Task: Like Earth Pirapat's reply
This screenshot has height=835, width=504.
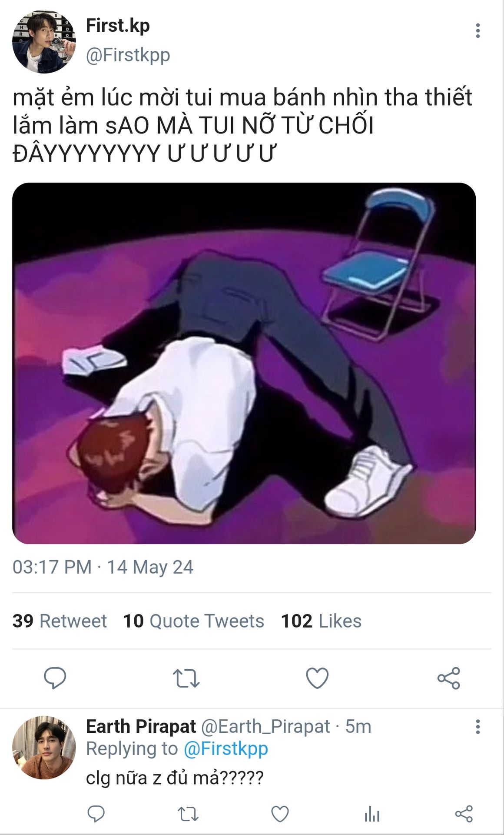Action: (280, 814)
